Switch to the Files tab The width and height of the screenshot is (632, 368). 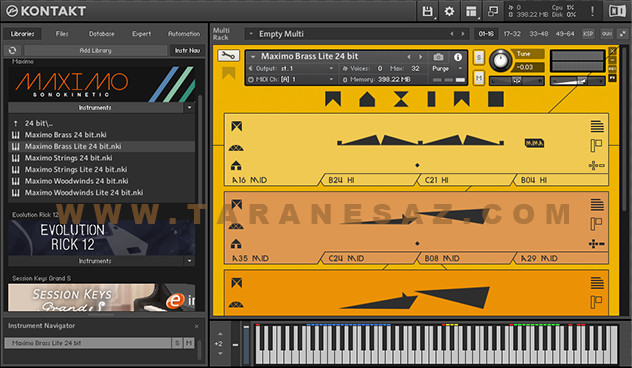pyautogui.click(x=62, y=34)
